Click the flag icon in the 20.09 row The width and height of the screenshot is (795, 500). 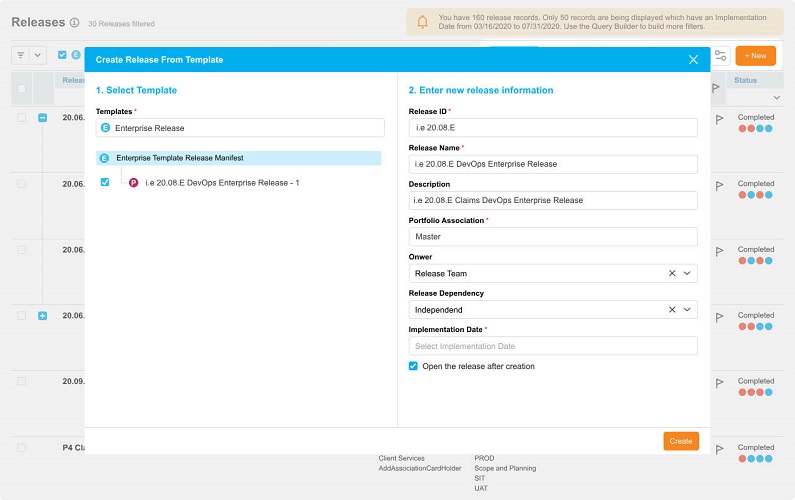pyautogui.click(x=719, y=383)
